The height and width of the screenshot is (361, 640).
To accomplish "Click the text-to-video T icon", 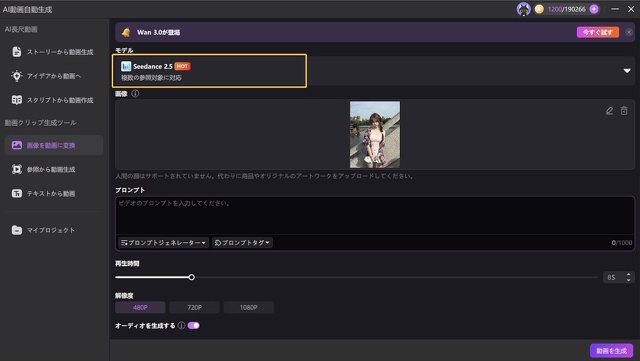I will (x=17, y=193).
